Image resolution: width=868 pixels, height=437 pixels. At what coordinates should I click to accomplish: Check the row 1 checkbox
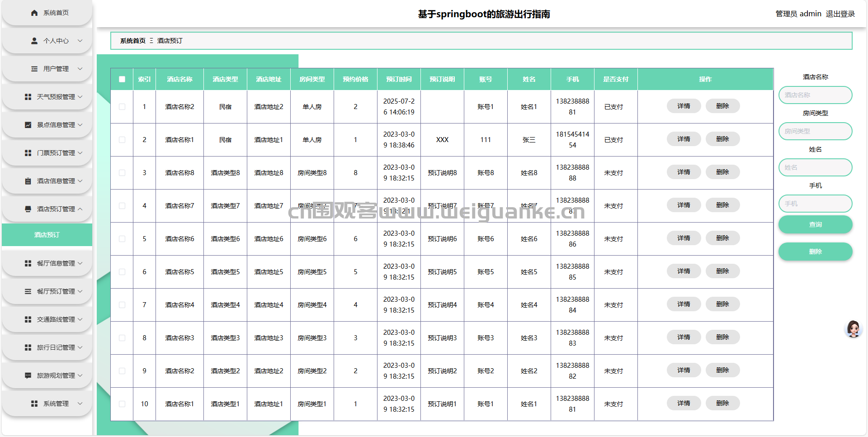point(122,107)
